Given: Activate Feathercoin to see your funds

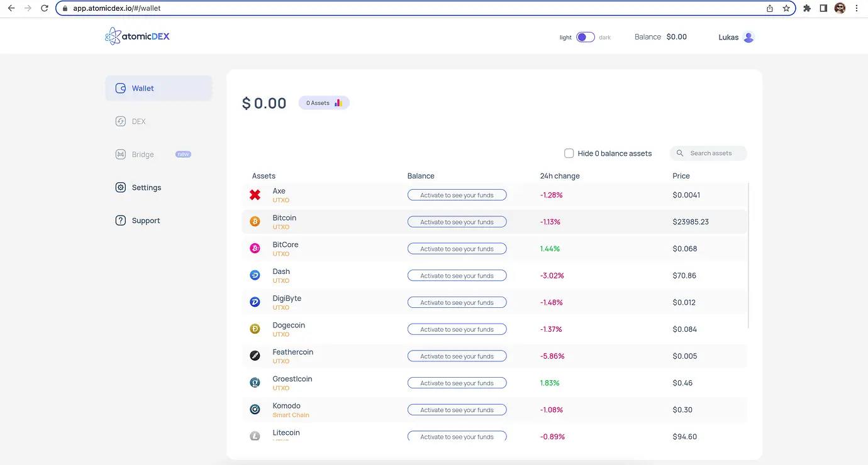Looking at the screenshot, I should [457, 356].
